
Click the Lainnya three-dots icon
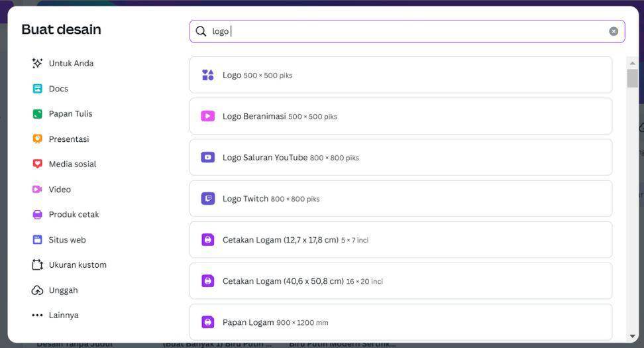[x=37, y=315]
